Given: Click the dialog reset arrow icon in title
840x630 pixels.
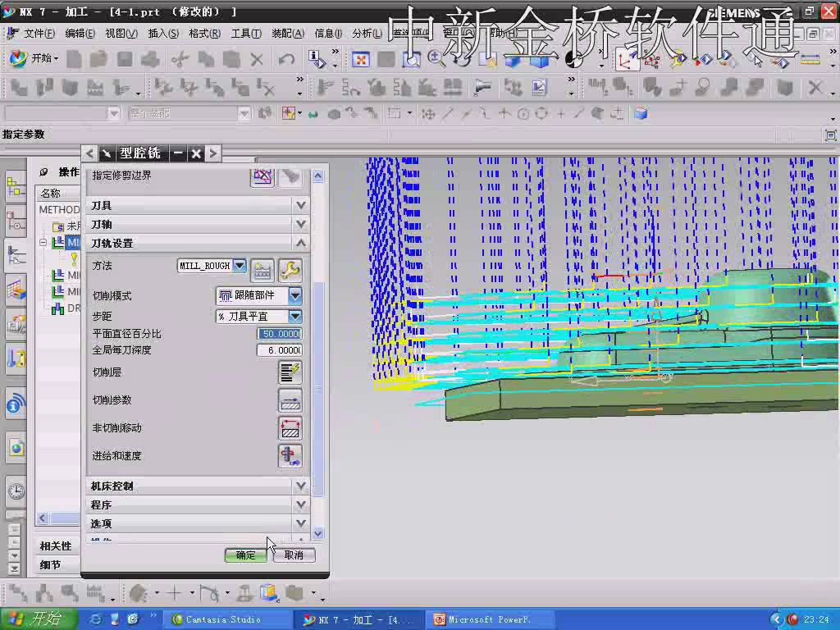Looking at the screenshot, I should click(x=106, y=153).
